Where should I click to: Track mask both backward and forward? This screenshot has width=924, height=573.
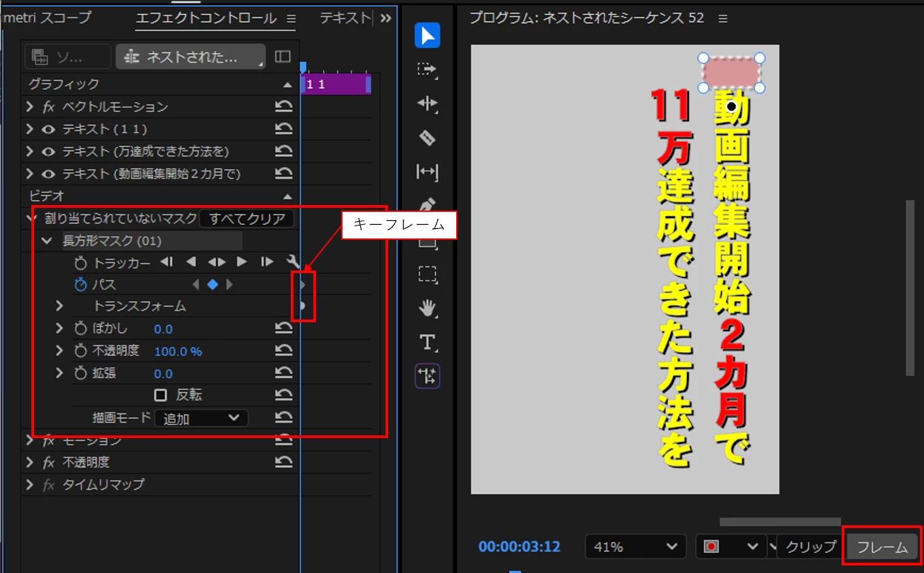(x=217, y=262)
